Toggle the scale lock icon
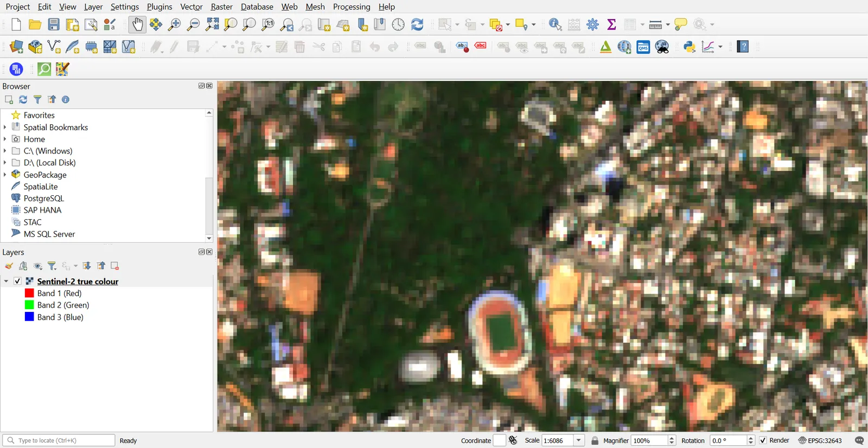868x448 pixels. click(x=595, y=440)
